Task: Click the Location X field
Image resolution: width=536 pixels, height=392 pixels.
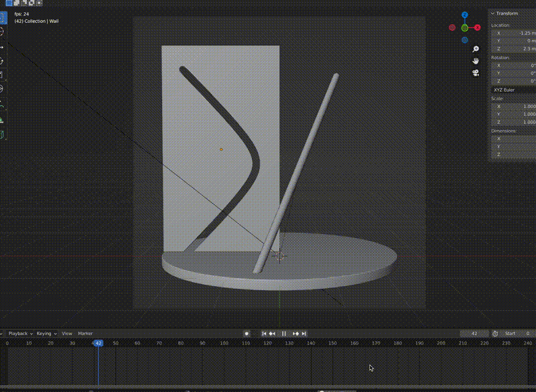Action: coord(513,33)
